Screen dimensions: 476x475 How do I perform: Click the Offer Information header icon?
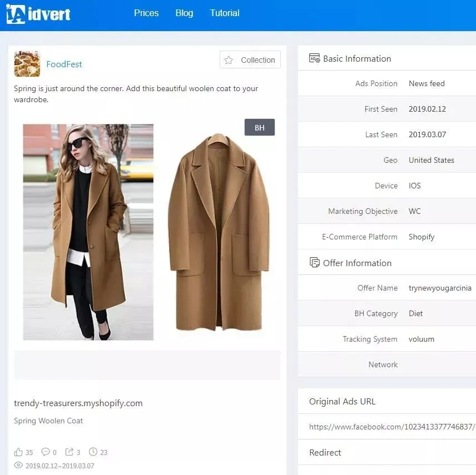click(x=315, y=262)
